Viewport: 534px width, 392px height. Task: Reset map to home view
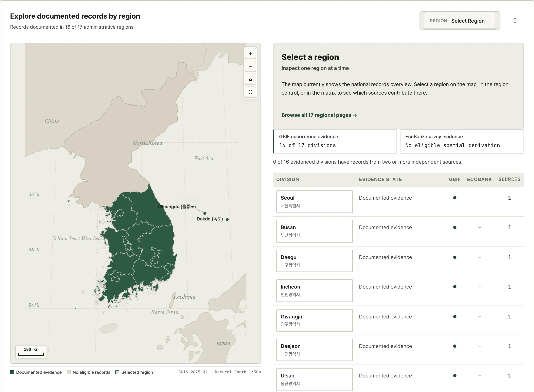point(250,79)
